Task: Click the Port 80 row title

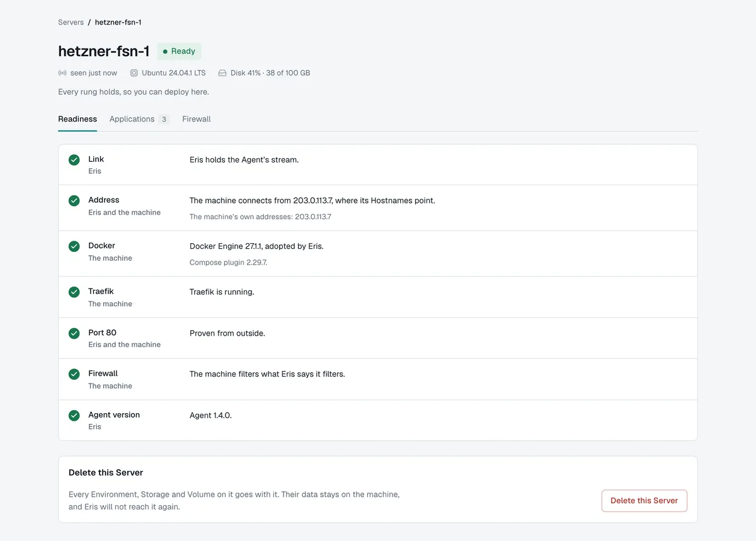Action: [x=102, y=333]
